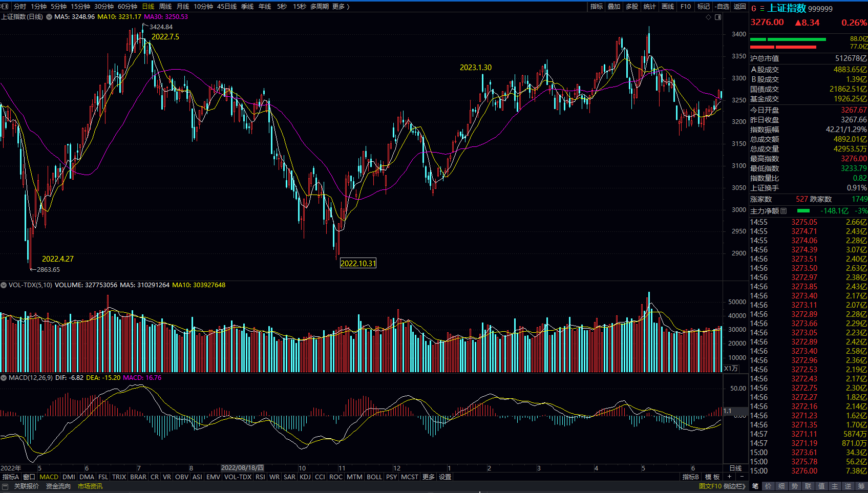Click -自选 to remove from watchlist

click(x=722, y=7)
